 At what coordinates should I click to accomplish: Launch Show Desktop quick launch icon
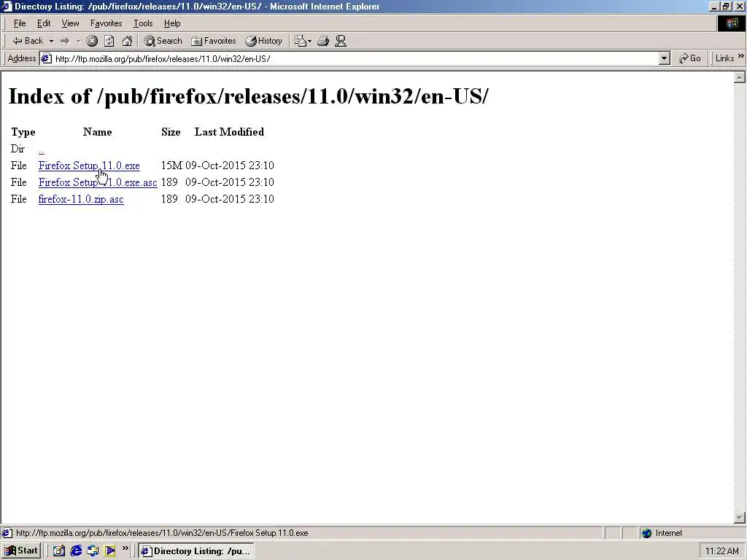click(58, 551)
